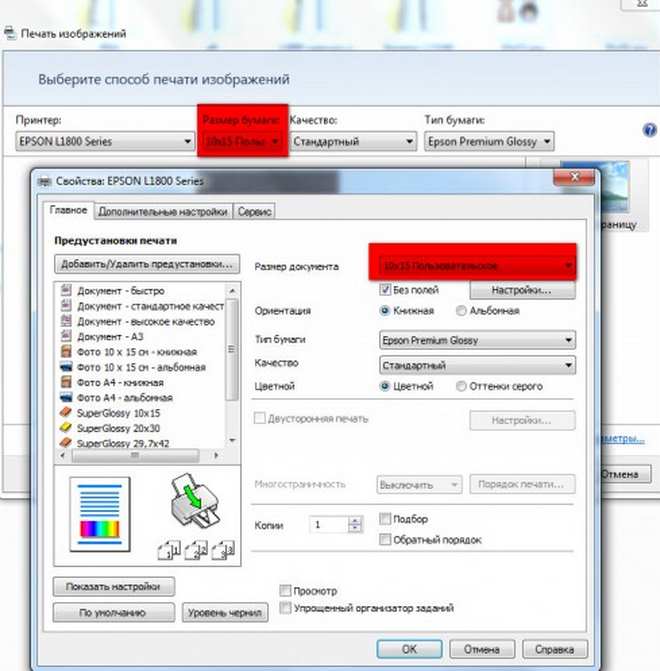
Task: Click the collate pages 2-2 icon
Action: (196, 550)
